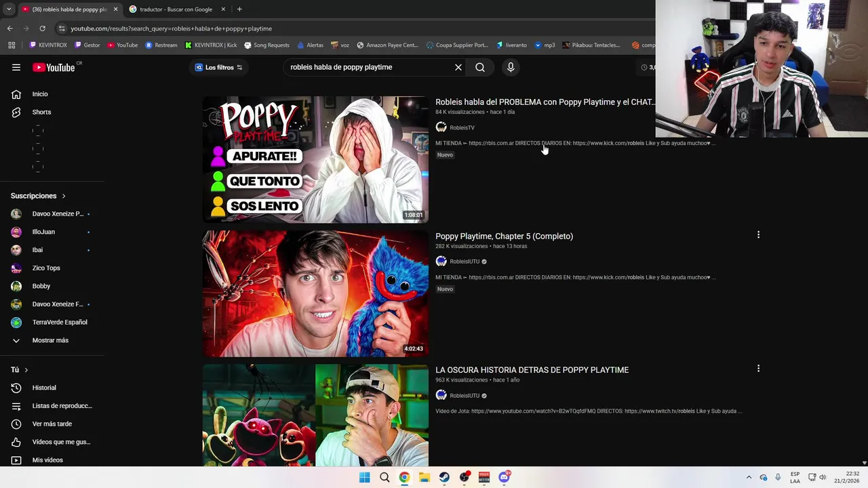The width and height of the screenshot is (868, 488).
Task: Click the YouTube logo
Action: 54,67
